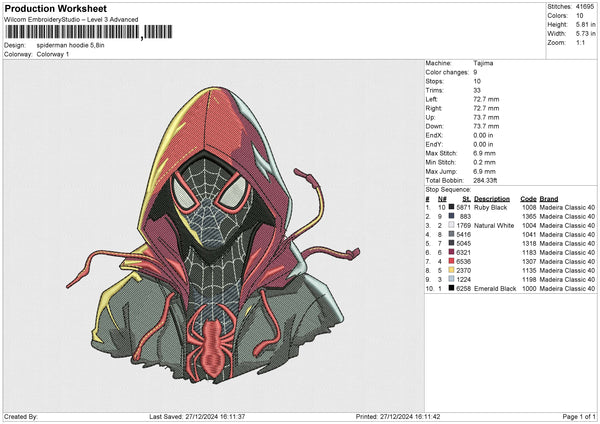This screenshot has width=600, height=424.
Task: Select the 'Color changes:' label
Action: coord(447,72)
